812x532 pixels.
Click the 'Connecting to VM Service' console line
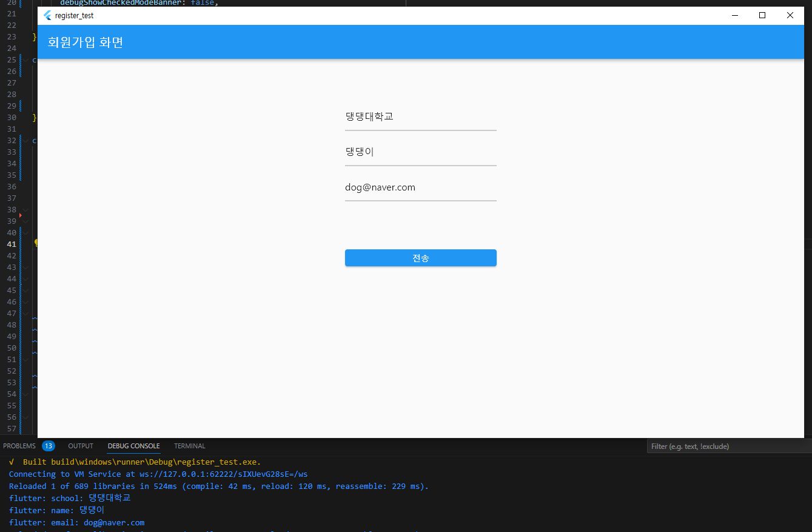[x=158, y=474]
